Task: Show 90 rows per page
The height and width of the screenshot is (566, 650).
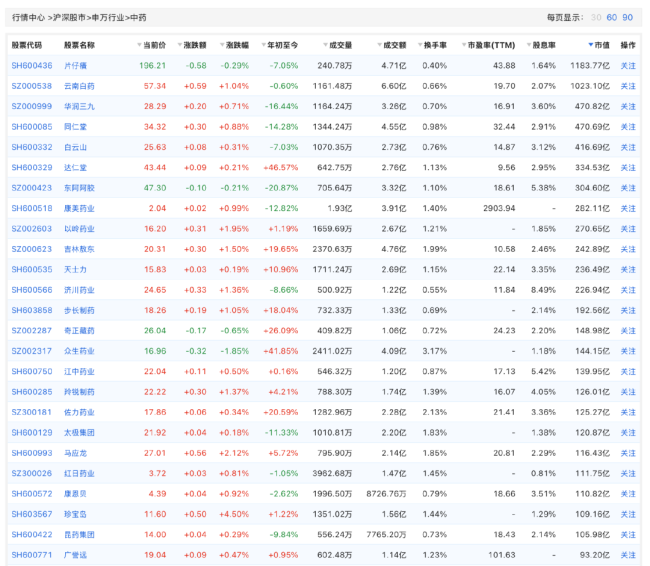Action: [628, 17]
